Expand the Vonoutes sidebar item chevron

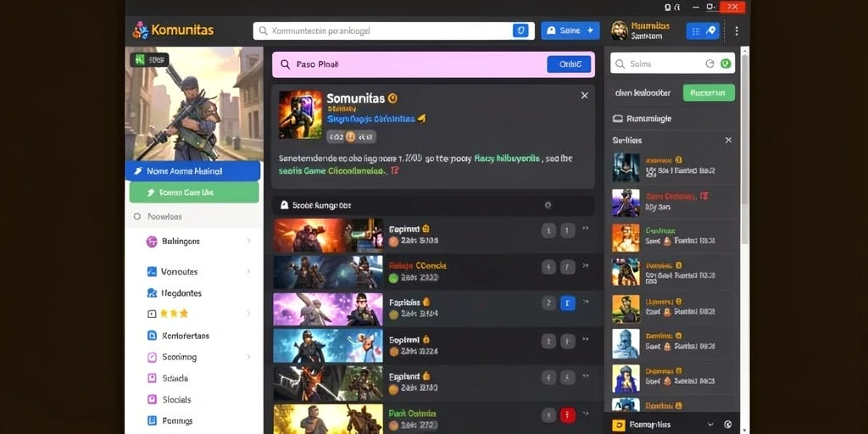pos(248,271)
